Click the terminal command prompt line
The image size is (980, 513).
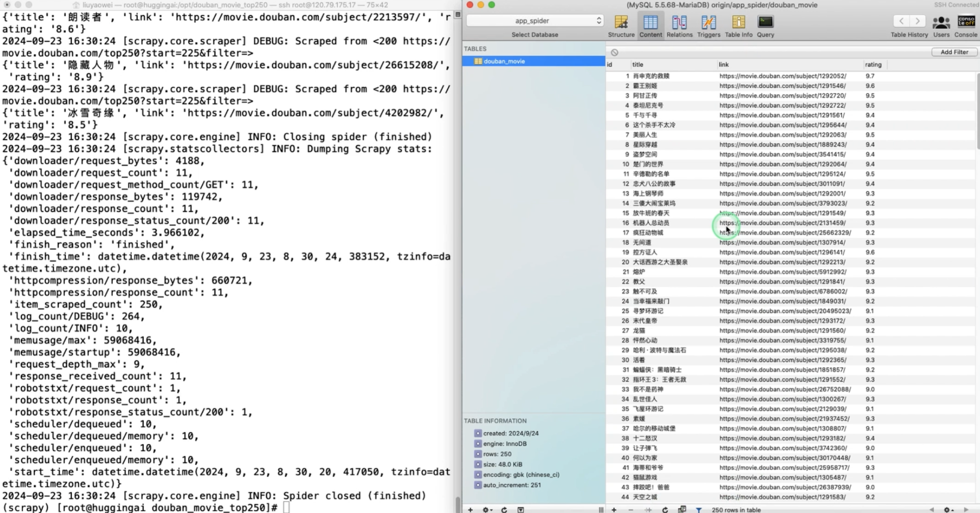click(x=147, y=508)
